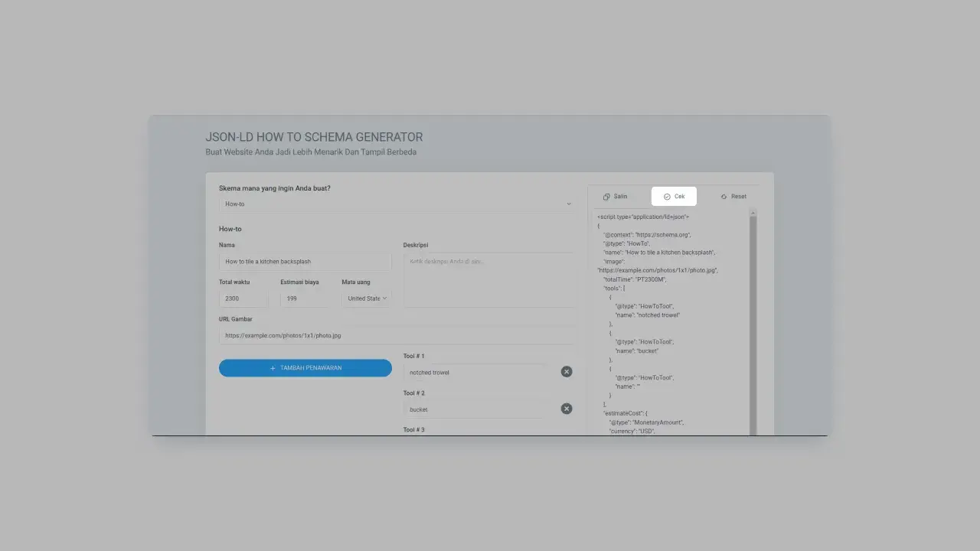Click the JSON-LD How To Schema Generator title
This screenshot has width=980, height=551.
coord(314,137)
